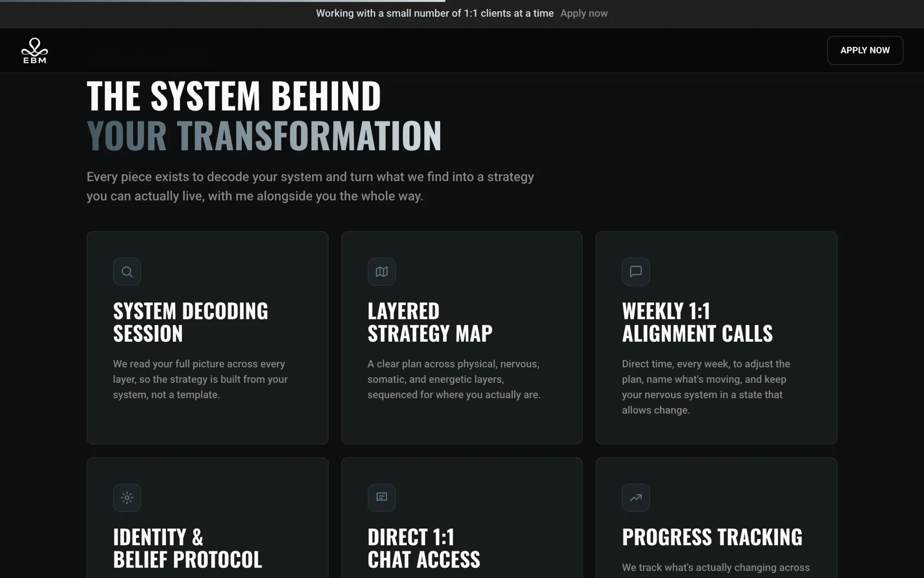The height and width of the screenshot is (578, 924).
Task: Click the EBM logo in header
Action: 35,50
